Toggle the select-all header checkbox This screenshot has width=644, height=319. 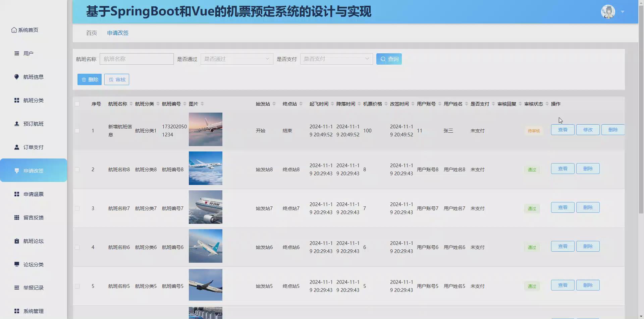[77, 104]
